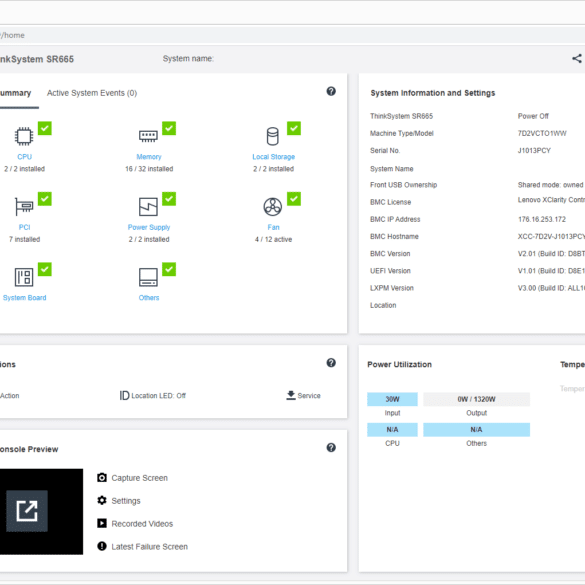Click the BMC Hostname value
585x585 pixels.
point(551,237)
